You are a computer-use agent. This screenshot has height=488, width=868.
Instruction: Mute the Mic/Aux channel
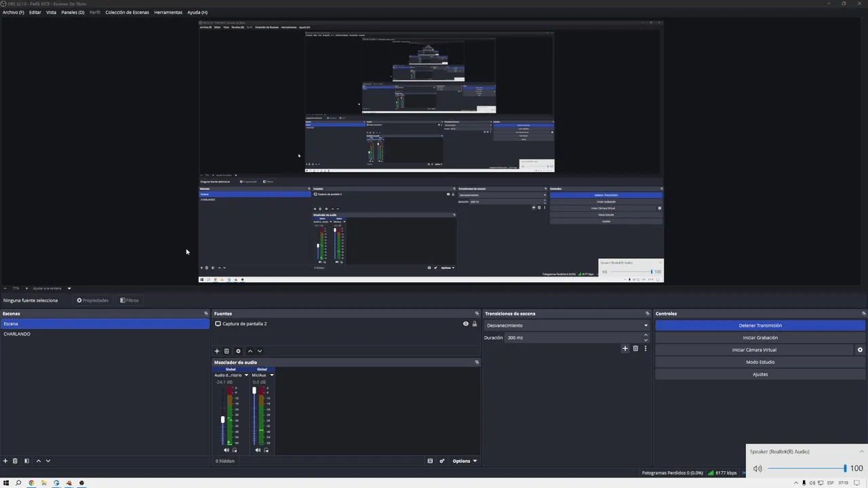click(x=258, y=450)
